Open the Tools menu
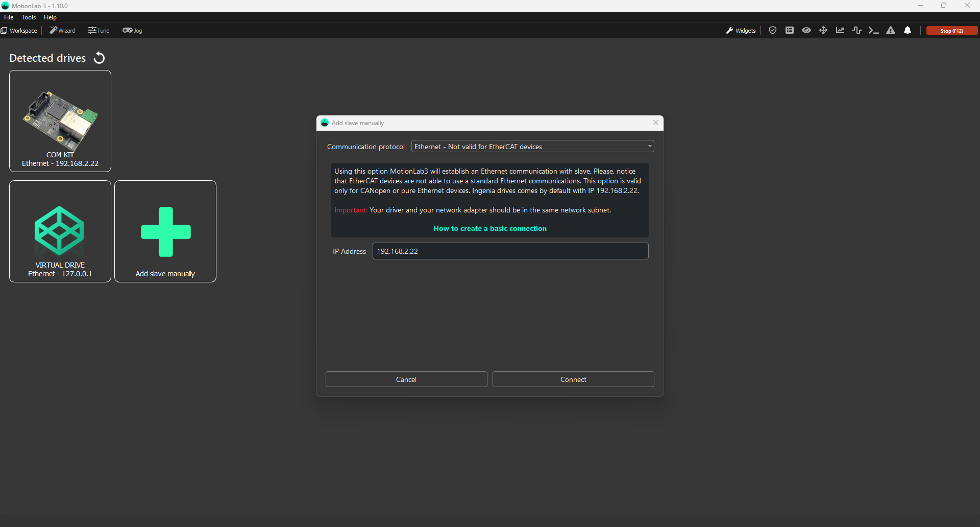 coord(29,17)
